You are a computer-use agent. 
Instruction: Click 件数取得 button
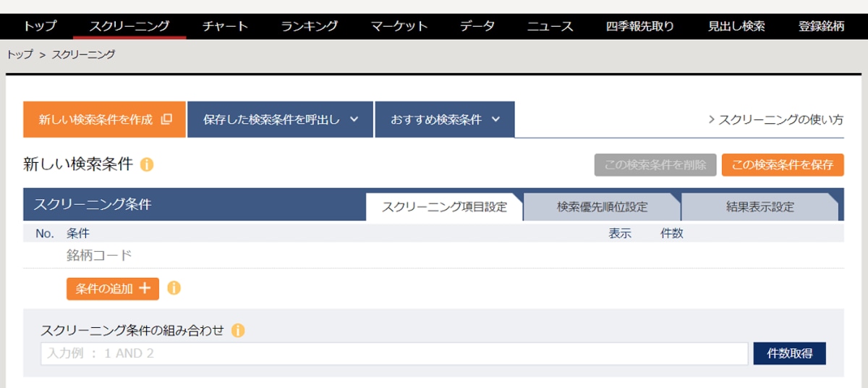point(789,354)
